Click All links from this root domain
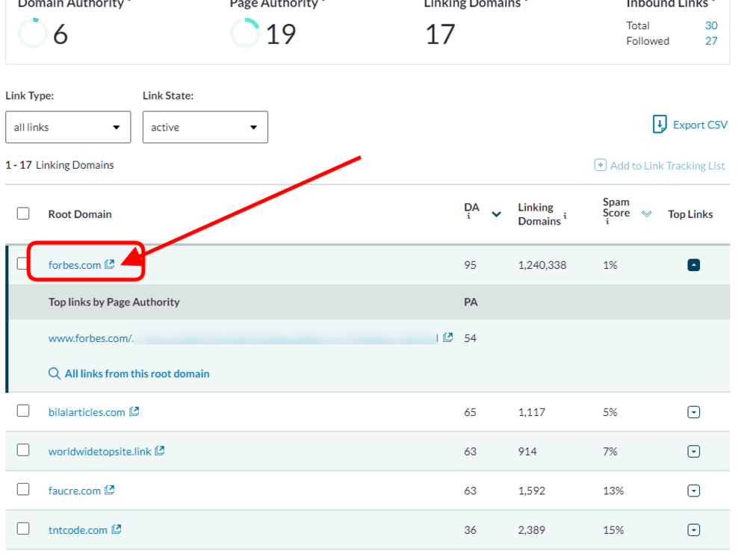Image resolution: width=747 pixels, height=560 pixels. 137,374
